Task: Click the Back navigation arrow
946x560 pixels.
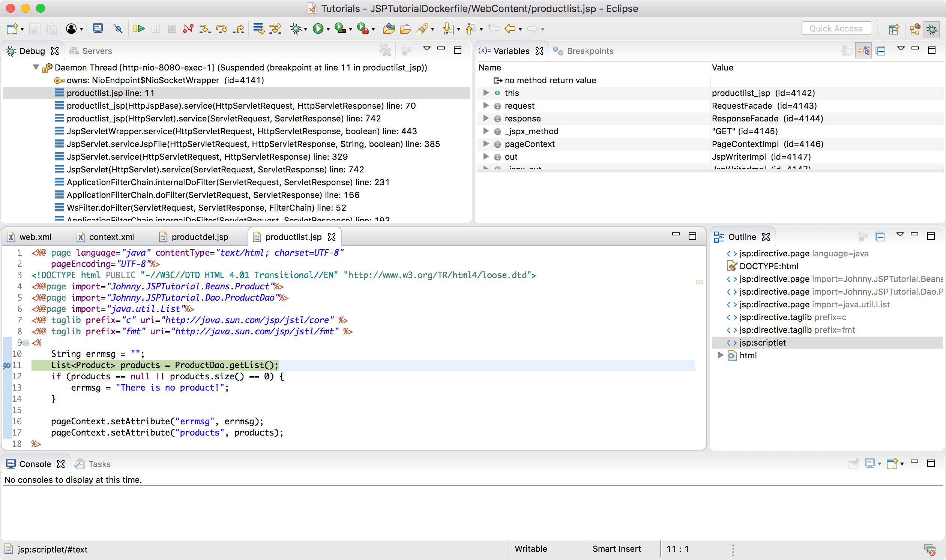Action: click(510, 29)
